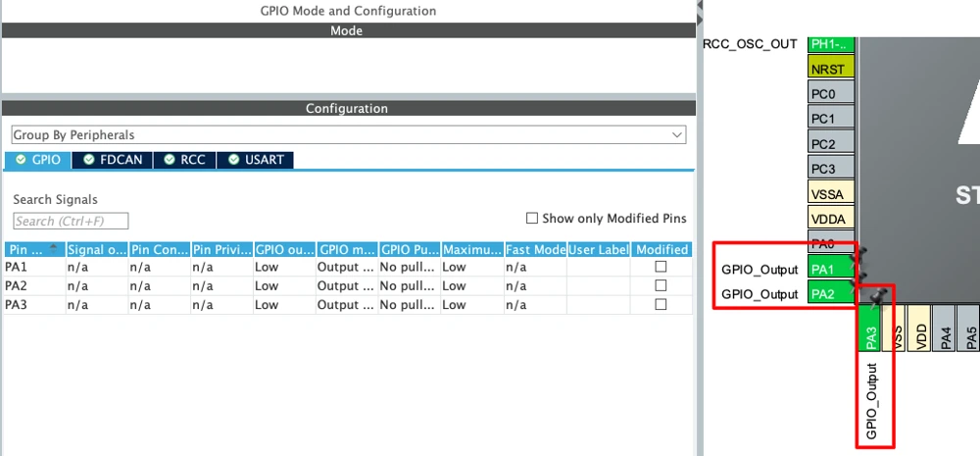The image size is (980, 456).
Task: Click the PA4 pin on chip bottom
Action: pos(945,328)
